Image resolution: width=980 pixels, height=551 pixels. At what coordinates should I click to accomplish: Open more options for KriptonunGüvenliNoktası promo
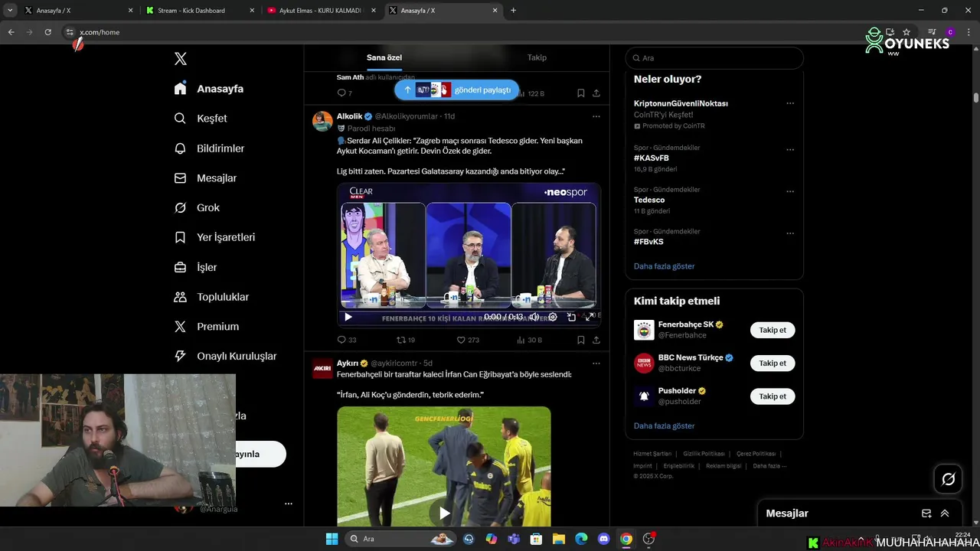point(790,103)
